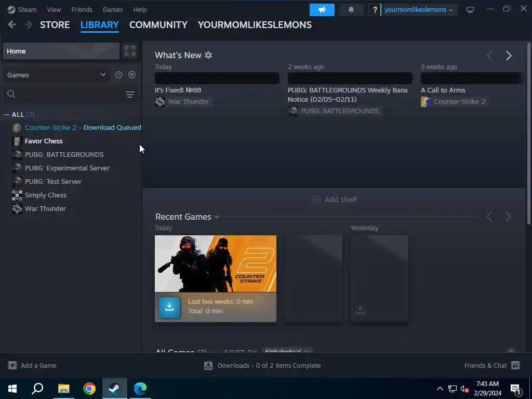
Task: Open the notifications bell
Action: [x=351, y=10]
